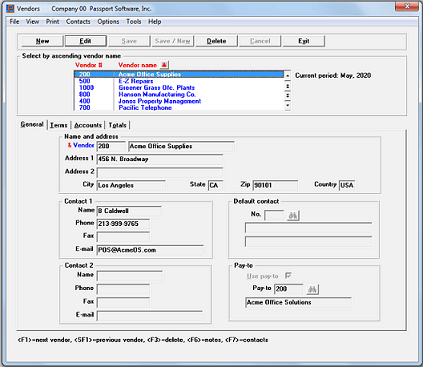Image resolution: width=423 pixels, height=367 pixels.
Task: Click the Default contact No. field
Action: click(274, 215)
